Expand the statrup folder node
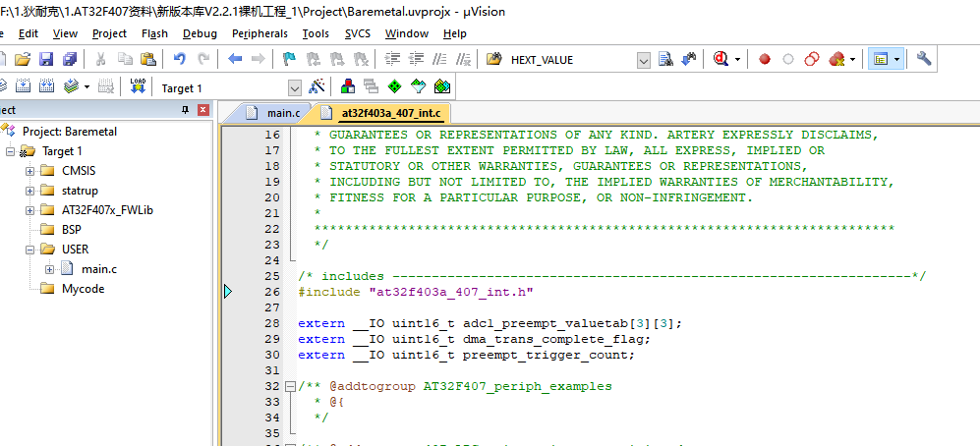The width and height of the screenshot is (980, 446). coord(29,191)
